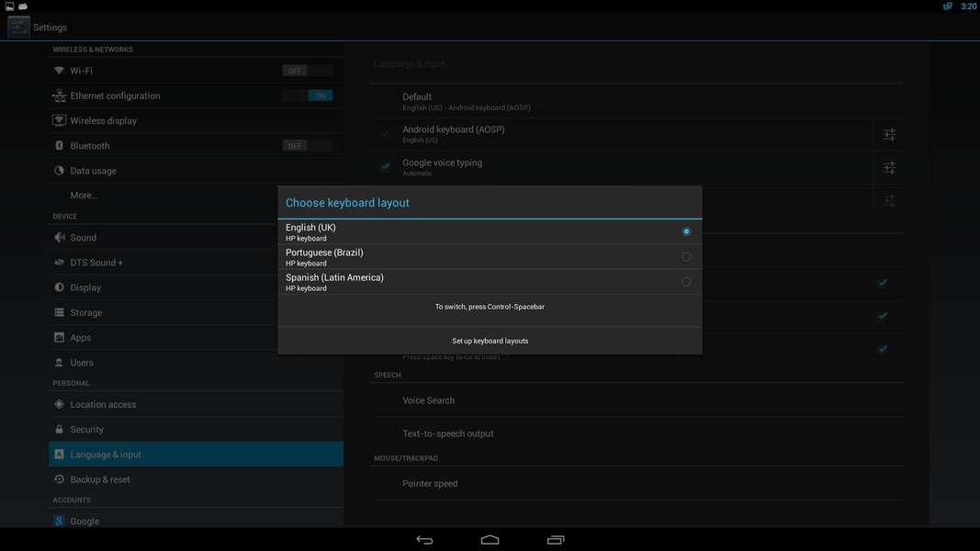Screen dimensions: 980x551
Task: Click the Settings app icon in header
Action: [18, 27]
